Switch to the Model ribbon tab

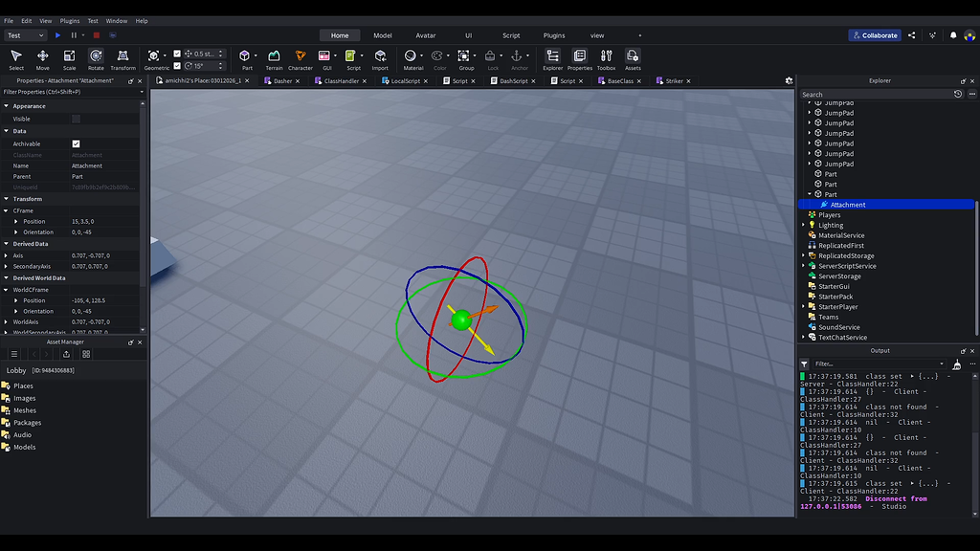tap(383, 35)
